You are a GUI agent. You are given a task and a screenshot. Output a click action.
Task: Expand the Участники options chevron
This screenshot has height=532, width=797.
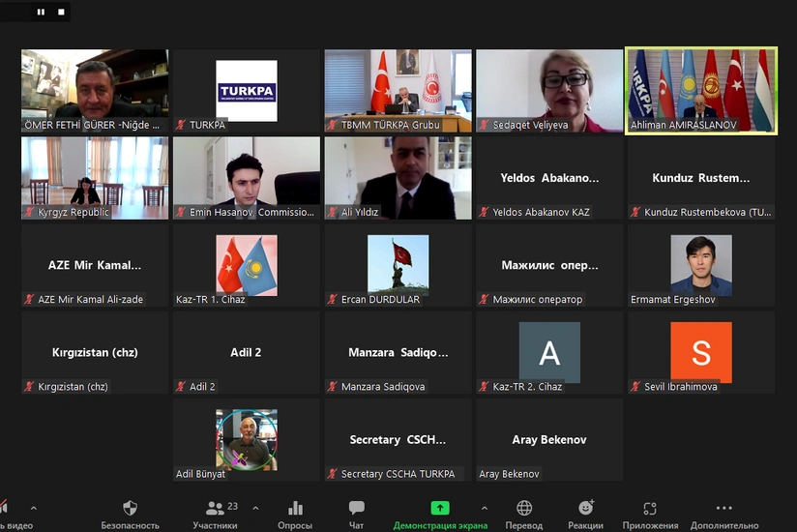coord(255,508)
